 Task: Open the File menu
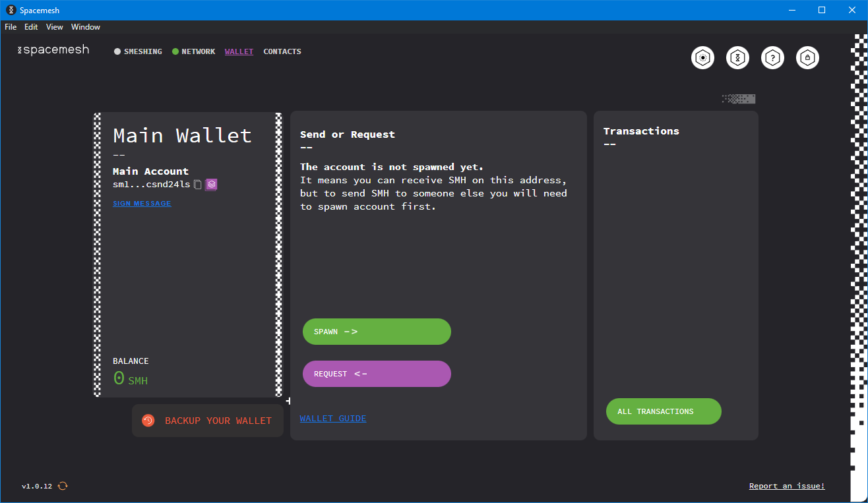(x=11, y=27)
